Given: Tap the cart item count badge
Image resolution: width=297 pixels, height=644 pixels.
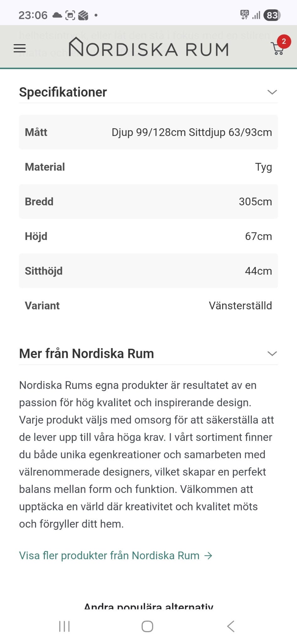Looking at the screenshot, I should coord(284,41).
